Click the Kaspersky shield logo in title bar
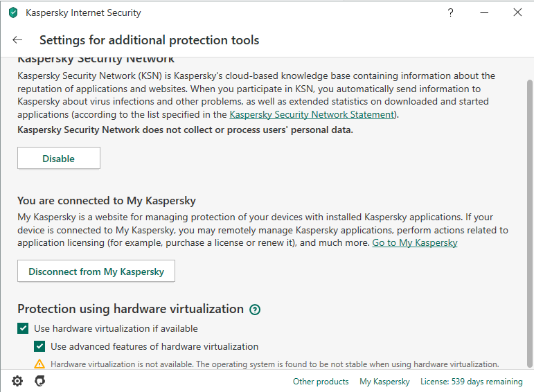This screenshot has height=392, width=534. coord(13,12)
